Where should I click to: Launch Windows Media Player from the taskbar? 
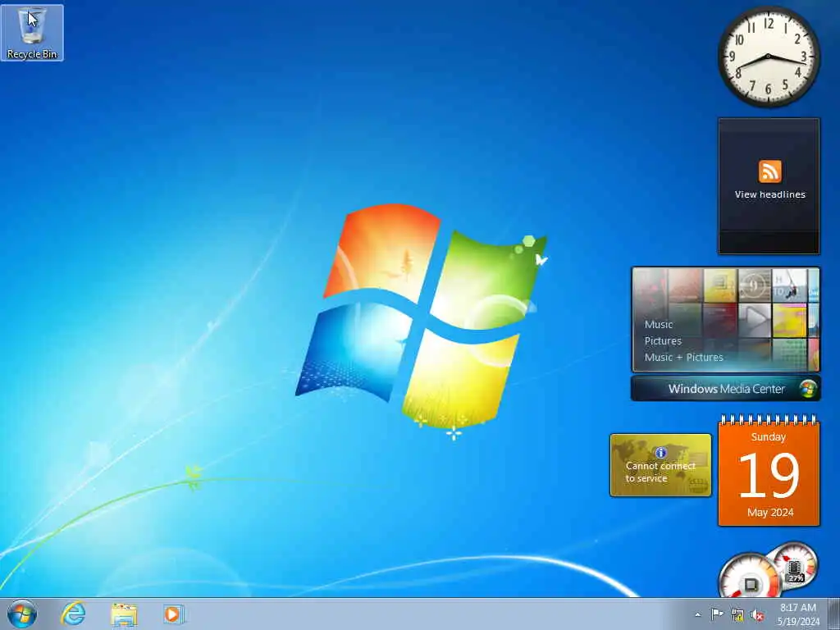[174, 614]
